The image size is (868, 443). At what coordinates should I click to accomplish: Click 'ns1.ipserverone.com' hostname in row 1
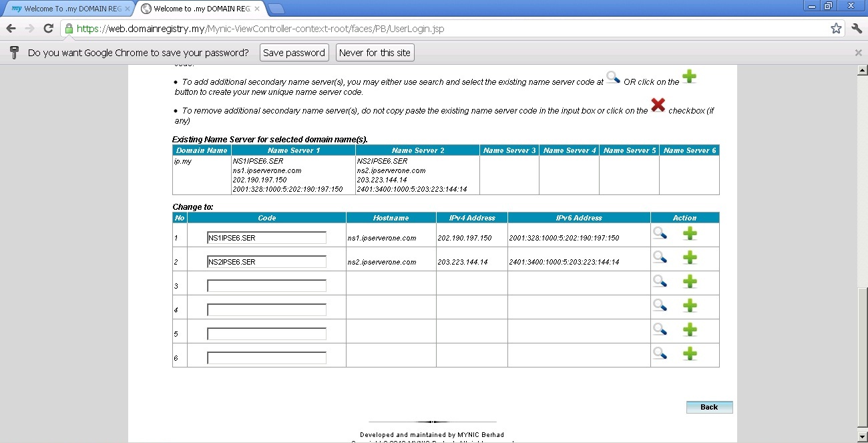pyautogui.click(x=382, y=238)
